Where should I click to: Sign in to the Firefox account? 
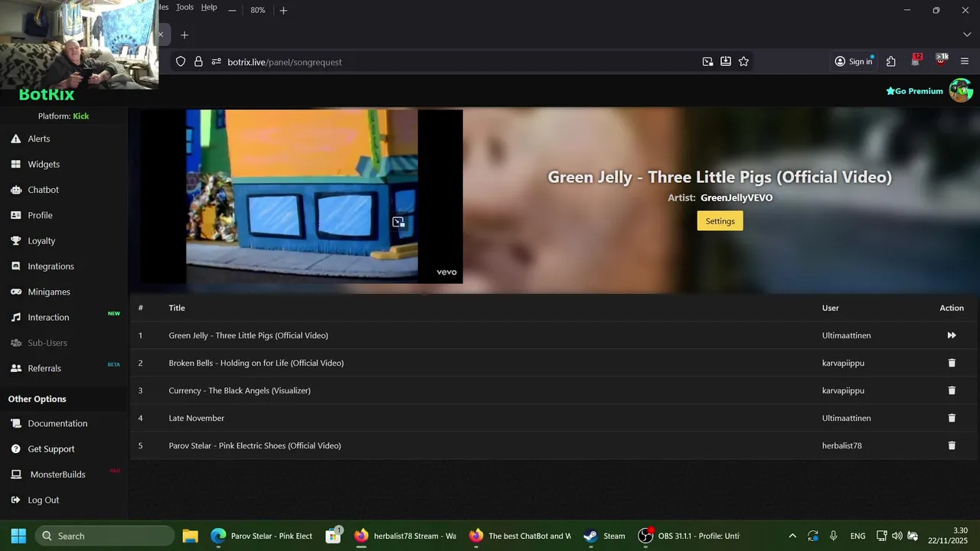tap(854, 61)
